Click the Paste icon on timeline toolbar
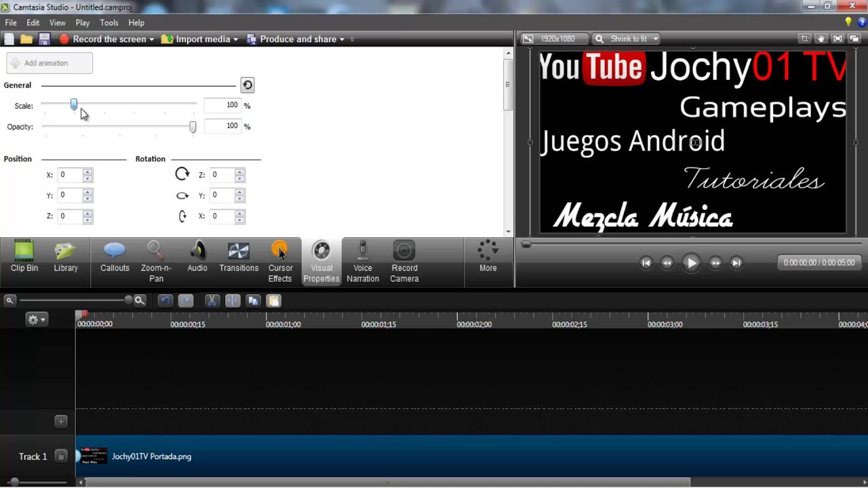The width and height of the screenshot is (868, 488). [273, 300]
